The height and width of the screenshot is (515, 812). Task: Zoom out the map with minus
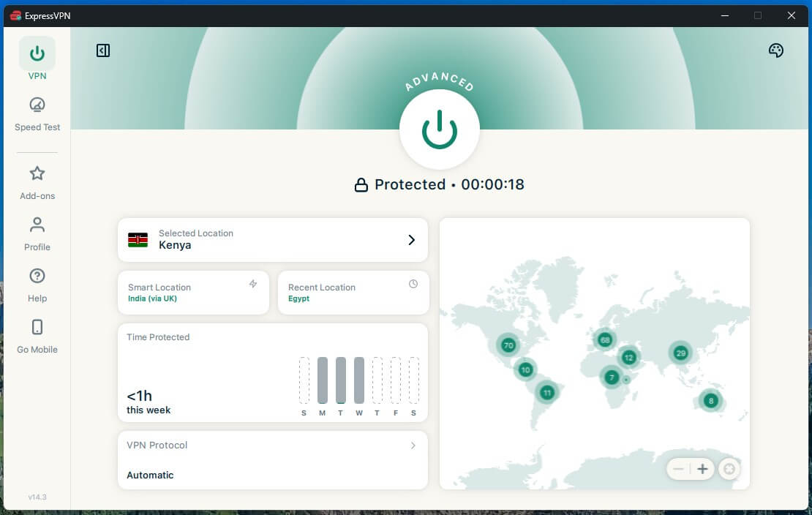tap(678, 470)
